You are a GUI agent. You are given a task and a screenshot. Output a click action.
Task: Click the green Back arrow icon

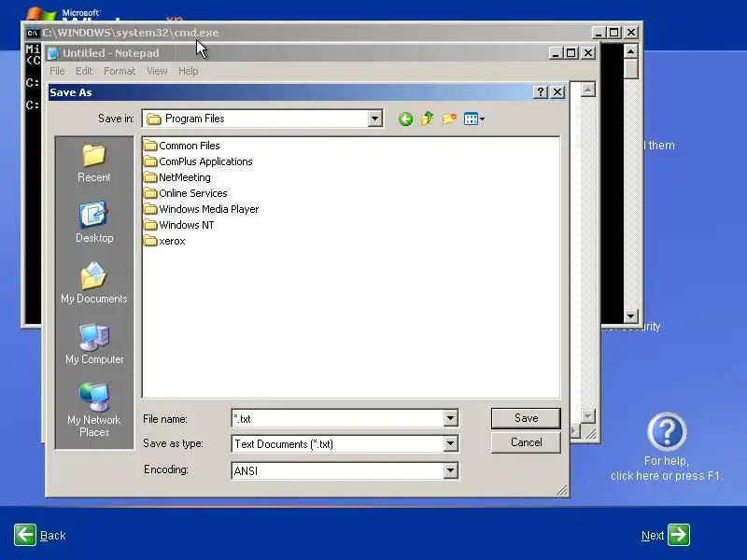(x=25, y=535)
